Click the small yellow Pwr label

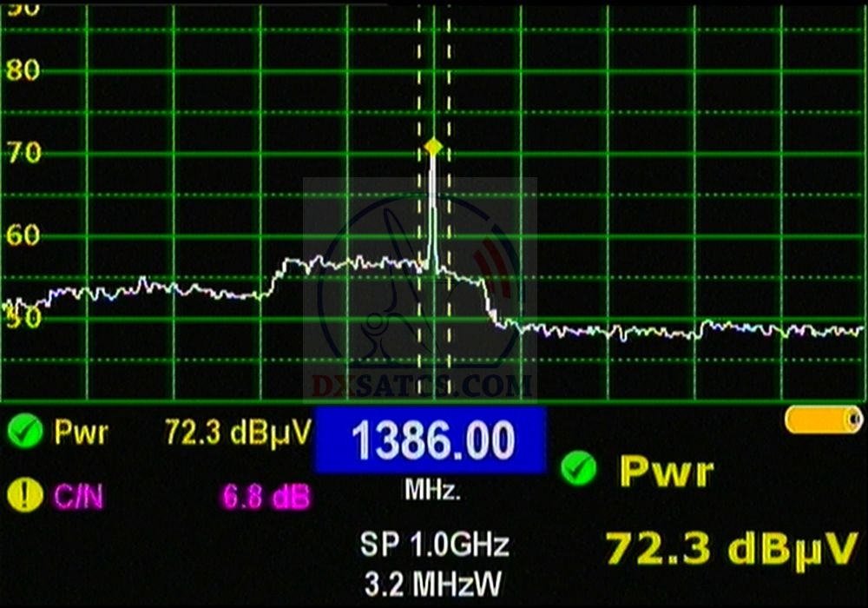click(x=81, y=433)
